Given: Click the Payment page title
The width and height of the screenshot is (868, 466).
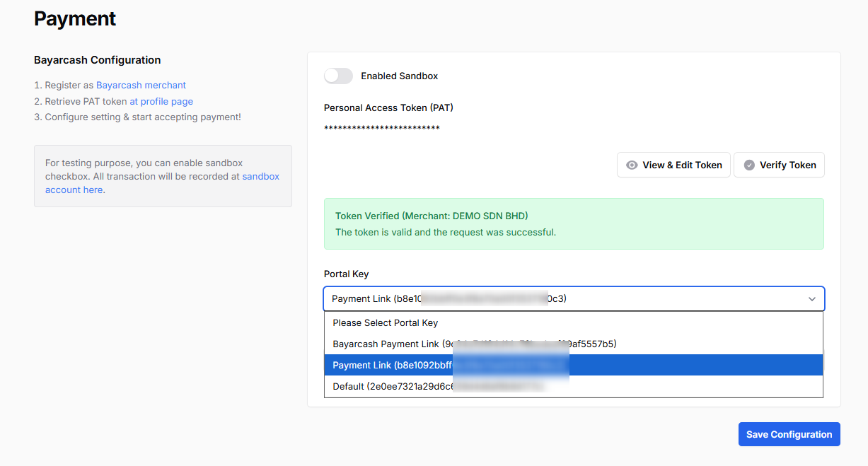Looking at the screenshot, I should (75, 19).
